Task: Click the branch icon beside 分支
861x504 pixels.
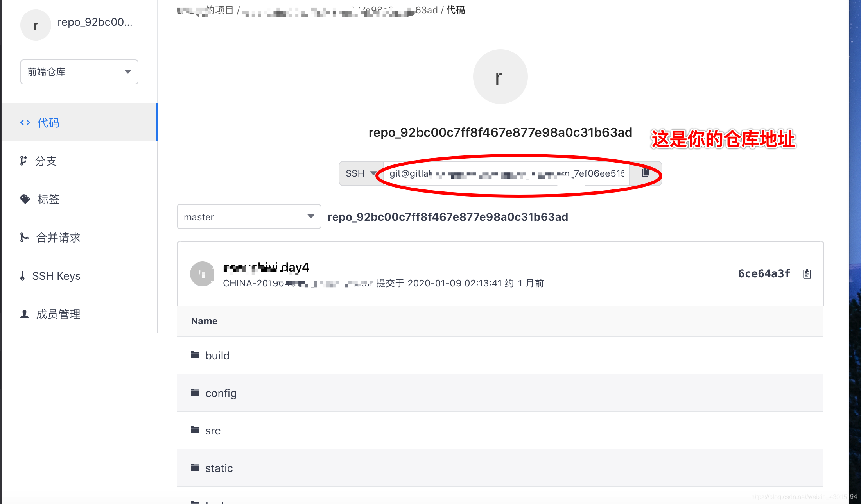Action: tap(23, 161)
